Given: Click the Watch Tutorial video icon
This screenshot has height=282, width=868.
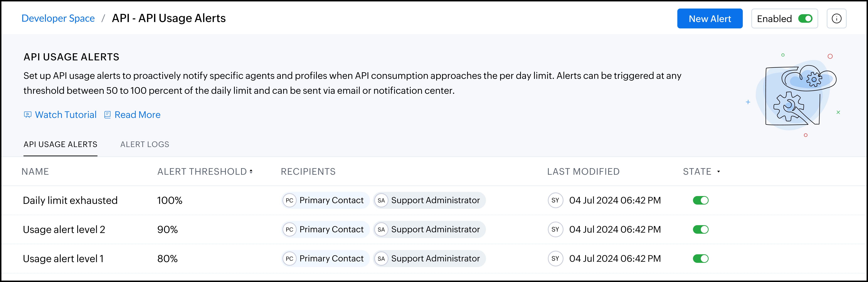Looking at the screenshot, I should pyautogui.click(x=28, y=115).
